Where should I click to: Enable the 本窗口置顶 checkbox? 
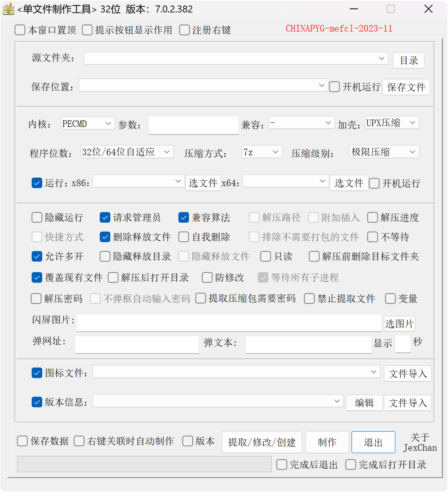(x=19, y=30)
